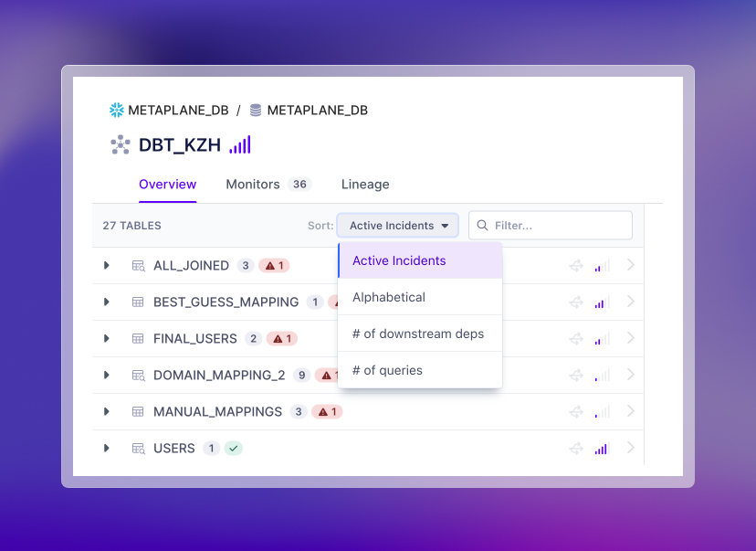Viewport: 756px width, 551px height.
Task: Open the BEST_GUESS_MAPPING table name
Action: (226, 302)
